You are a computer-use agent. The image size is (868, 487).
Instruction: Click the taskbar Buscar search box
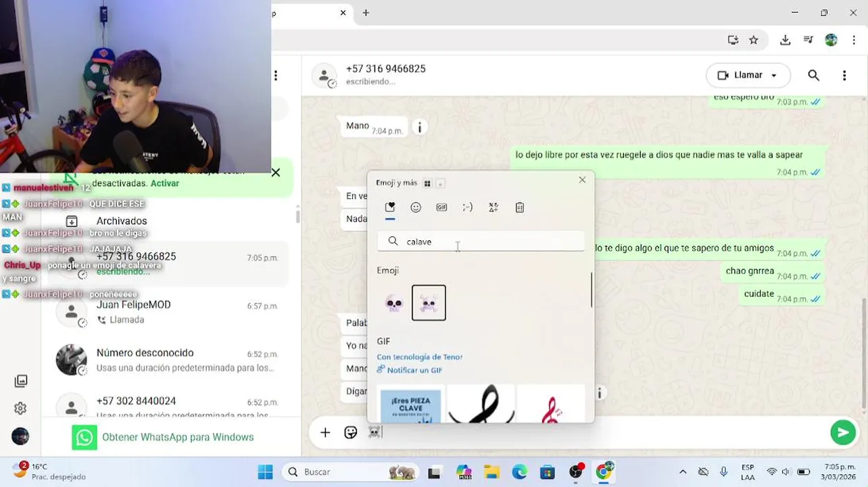[x=351, y=472]
